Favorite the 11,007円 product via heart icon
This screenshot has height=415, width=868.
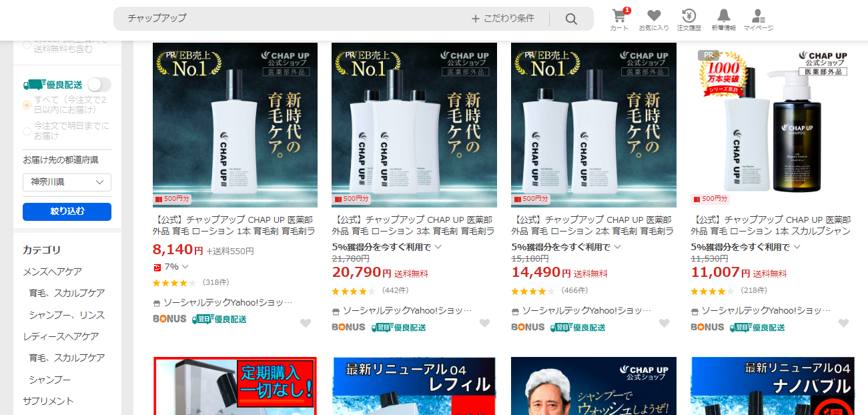(843, 324)
